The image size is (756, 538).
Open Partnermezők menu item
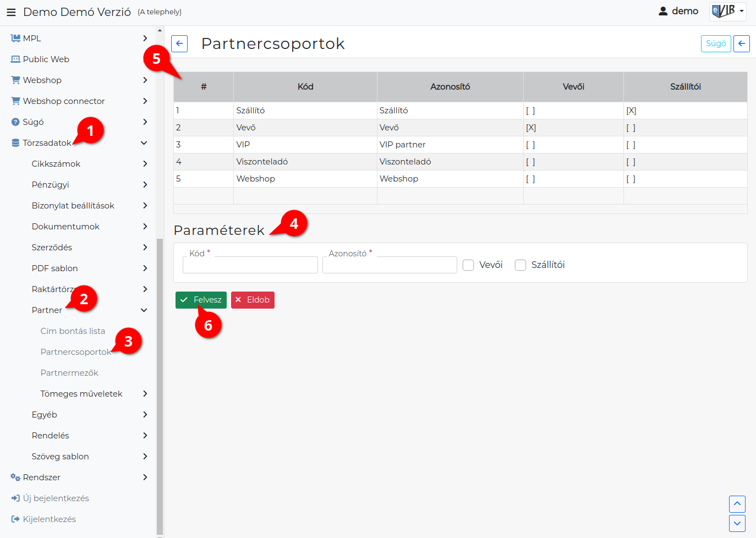point(69,373)
